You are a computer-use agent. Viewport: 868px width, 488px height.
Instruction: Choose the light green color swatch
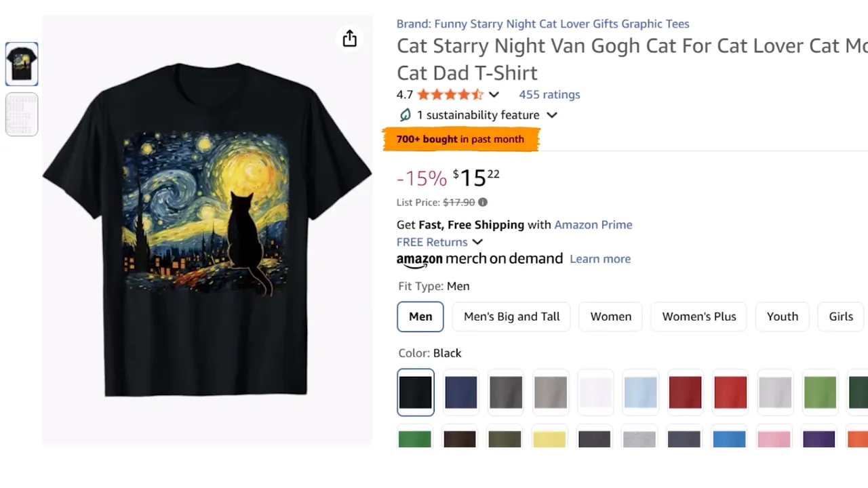pos(820,392)
